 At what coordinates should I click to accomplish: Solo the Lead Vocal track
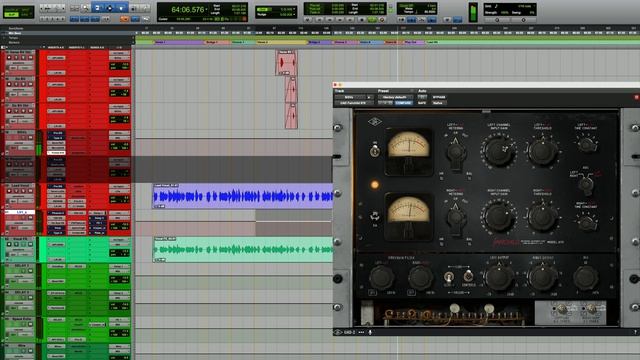click(x=22, y=191)
